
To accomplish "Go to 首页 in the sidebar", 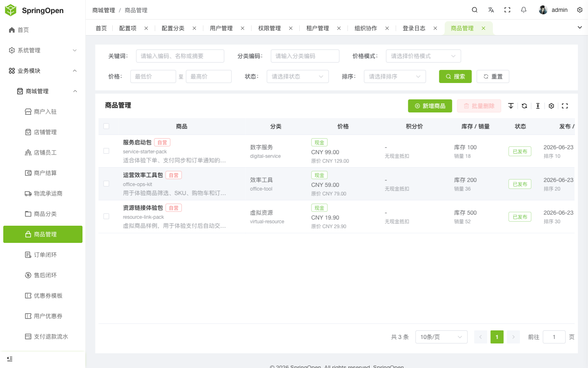I will [43, 30].
